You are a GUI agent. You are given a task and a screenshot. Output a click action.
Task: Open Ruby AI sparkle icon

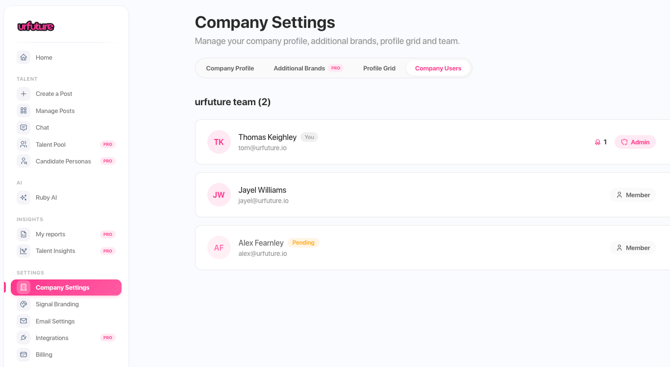(x=24, y=197)
